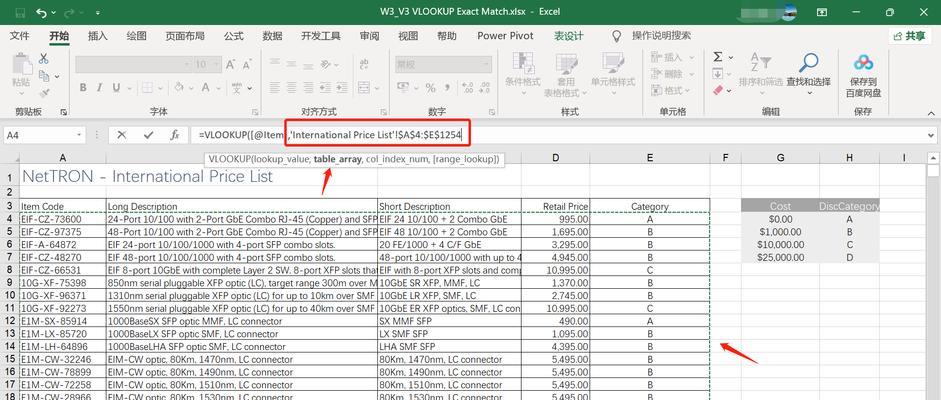Screen dimensions: 941x400
Task: Open Format as Table (套用表格格式)
Action: click(x=564, y=76)
